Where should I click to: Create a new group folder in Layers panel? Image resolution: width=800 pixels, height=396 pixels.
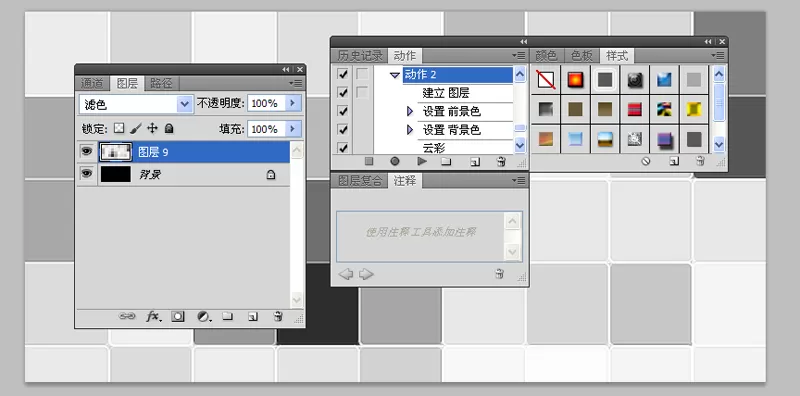point(228,316)
